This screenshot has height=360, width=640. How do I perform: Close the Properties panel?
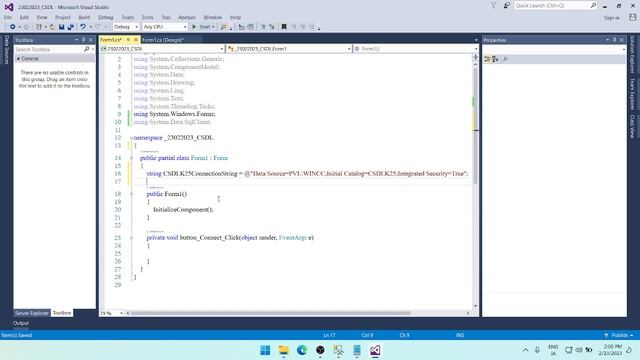point(622,40)
